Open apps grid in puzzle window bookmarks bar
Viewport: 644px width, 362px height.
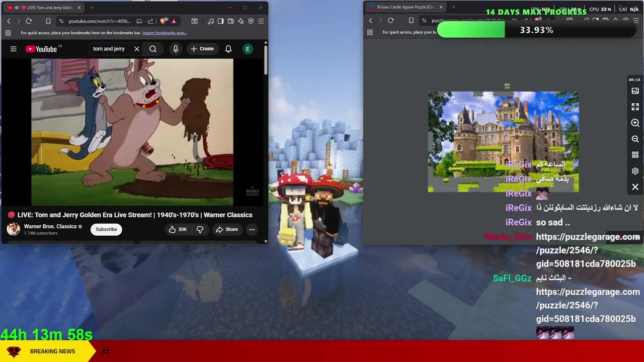370,32
